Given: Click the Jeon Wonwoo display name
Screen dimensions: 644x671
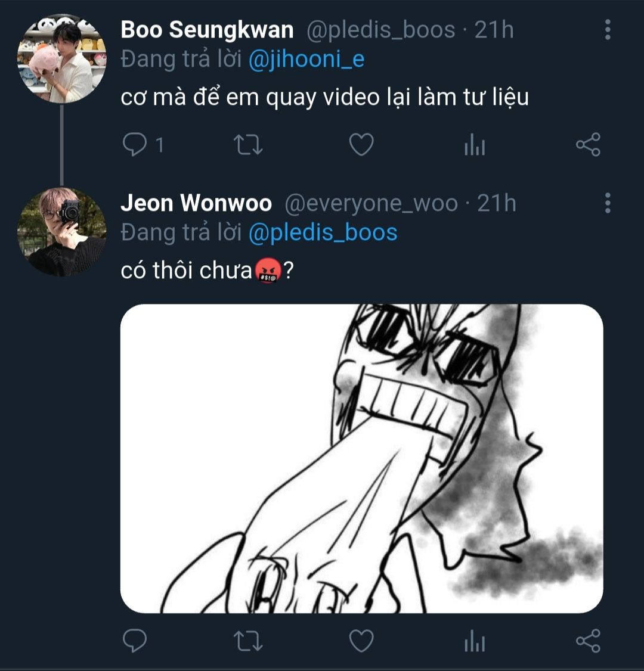Looking at the screenshot, I should [196, 203].
